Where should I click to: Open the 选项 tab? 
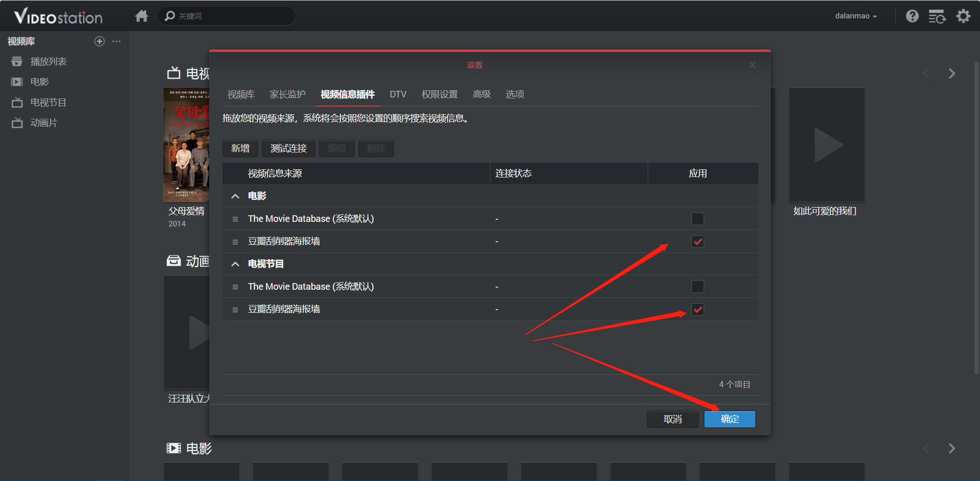514,94
